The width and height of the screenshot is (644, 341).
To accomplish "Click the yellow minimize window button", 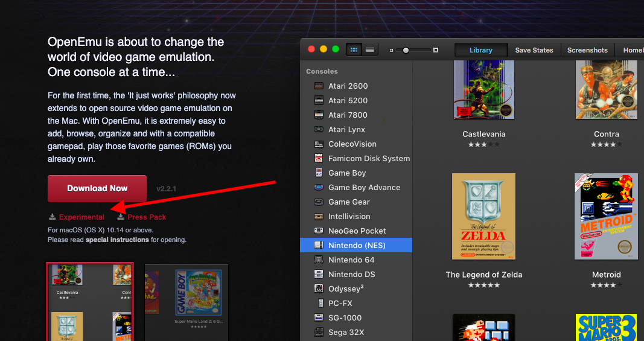I will pos(324,49).
